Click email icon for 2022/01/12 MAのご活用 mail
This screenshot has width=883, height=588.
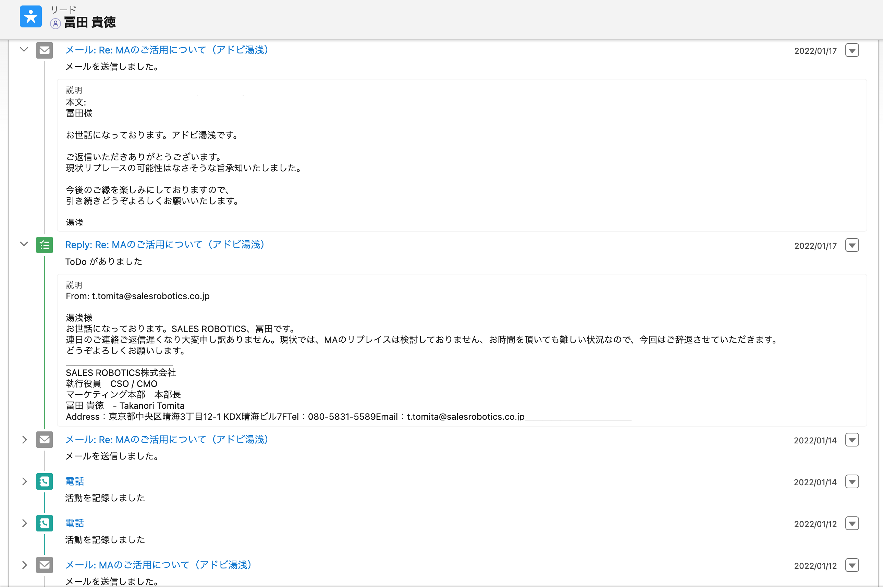tap(44, 565)
